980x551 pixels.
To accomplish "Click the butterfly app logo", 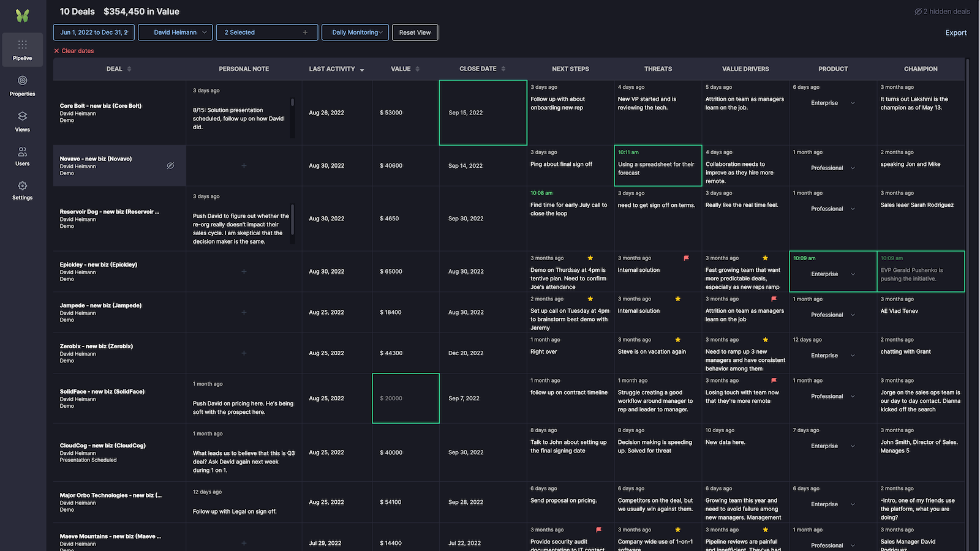I will 23,15.
